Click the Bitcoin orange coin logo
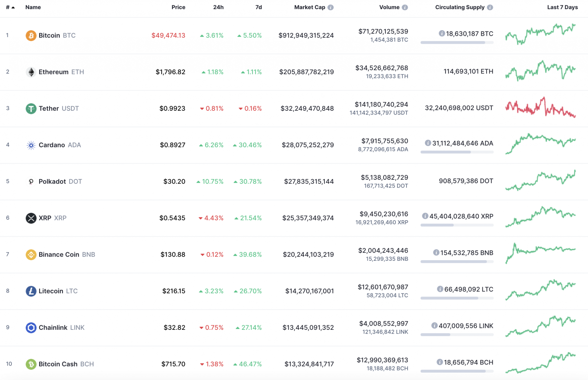The image size is (588, 380). (31, 36)
